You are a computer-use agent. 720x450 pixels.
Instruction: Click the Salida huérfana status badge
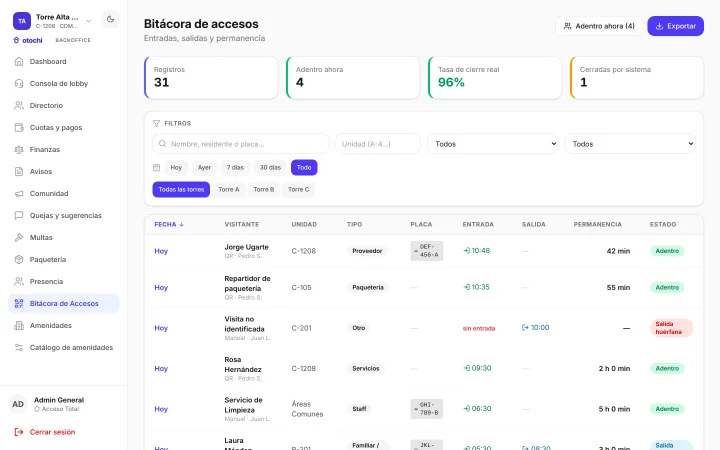click(x=671, y=328)
